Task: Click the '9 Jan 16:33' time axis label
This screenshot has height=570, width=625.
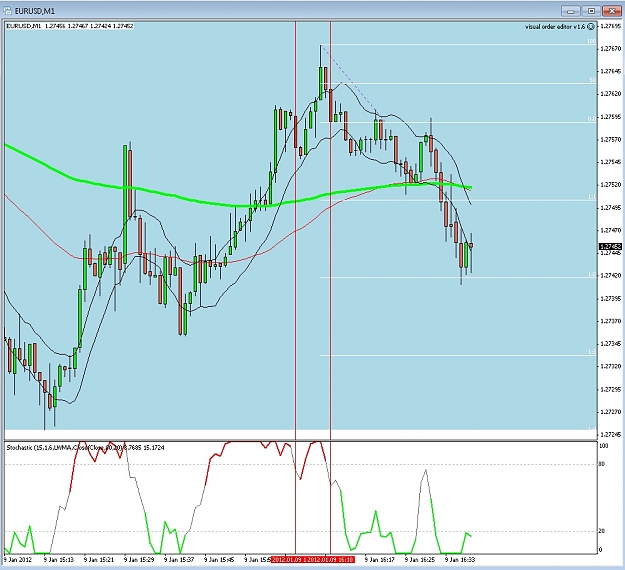Action: coord(460,560)
